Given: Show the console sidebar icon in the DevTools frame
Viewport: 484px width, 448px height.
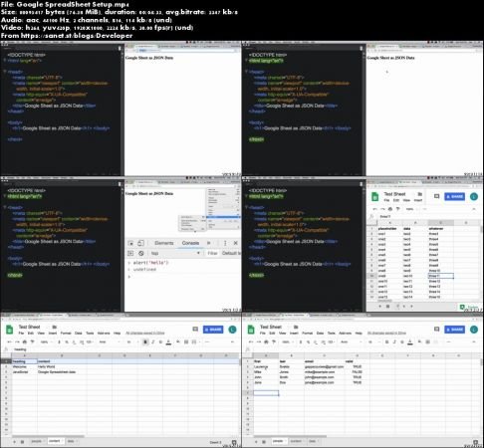Looking at the screenshot, I should tap(130, 253).
